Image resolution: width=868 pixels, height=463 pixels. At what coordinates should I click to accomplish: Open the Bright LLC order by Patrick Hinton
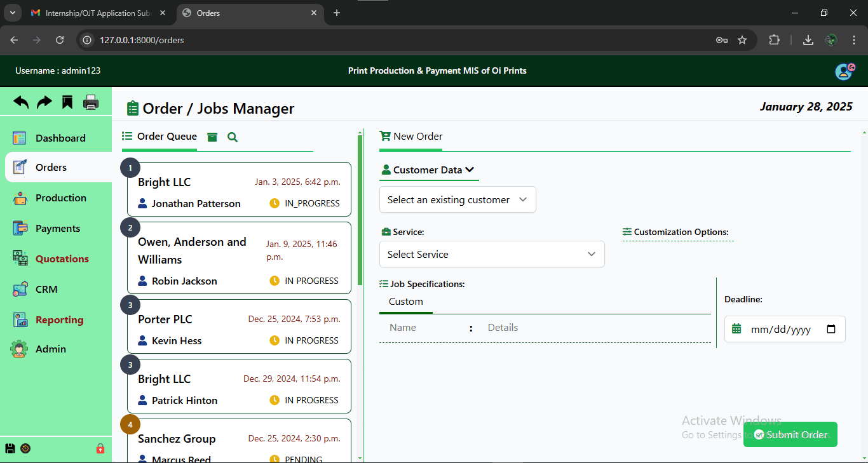[x=239, y=386]
